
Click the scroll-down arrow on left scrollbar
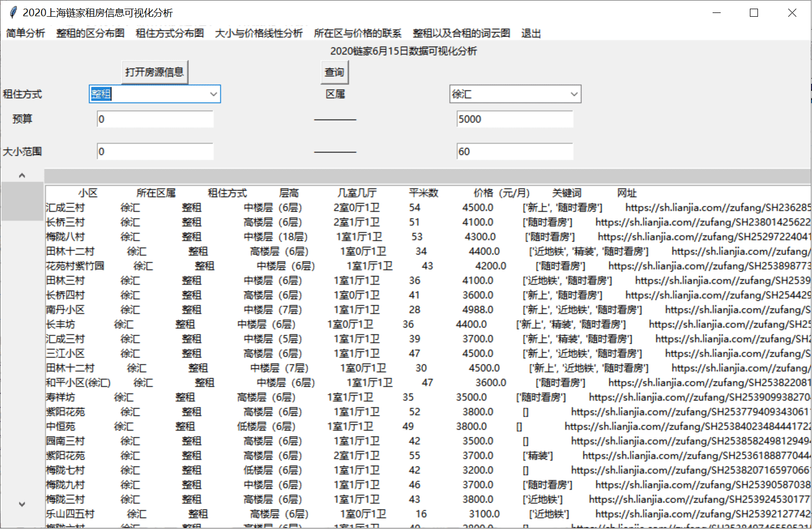click(22, 504)
